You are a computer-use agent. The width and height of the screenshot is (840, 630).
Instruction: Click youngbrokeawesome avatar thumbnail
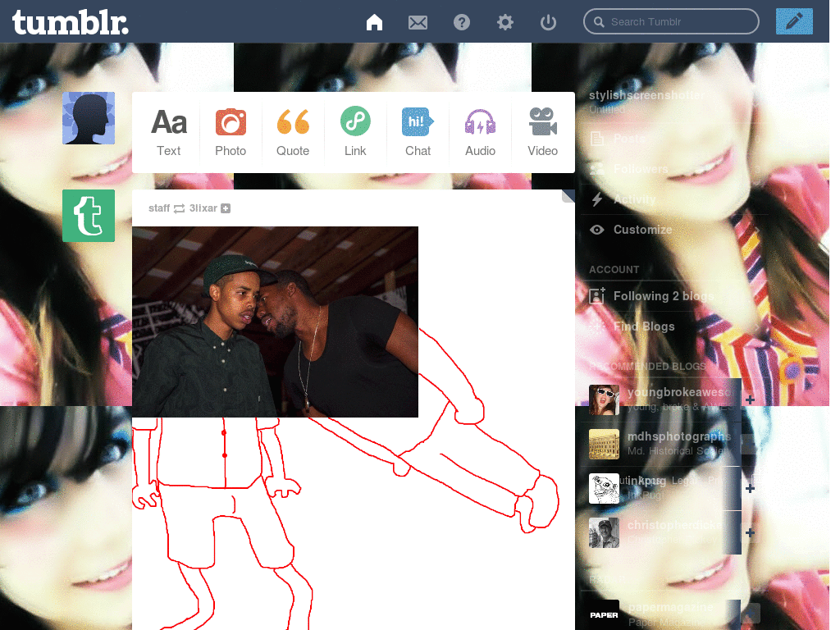point(604,399)
